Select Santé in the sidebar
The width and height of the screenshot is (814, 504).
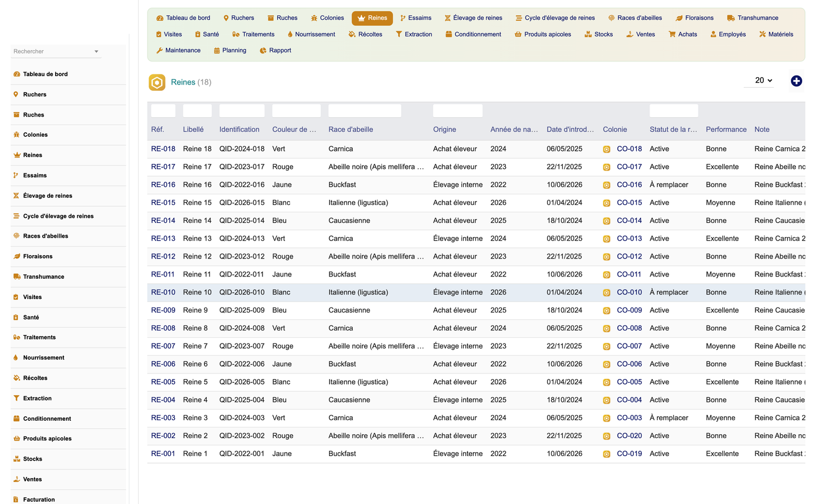pos(31,318)
